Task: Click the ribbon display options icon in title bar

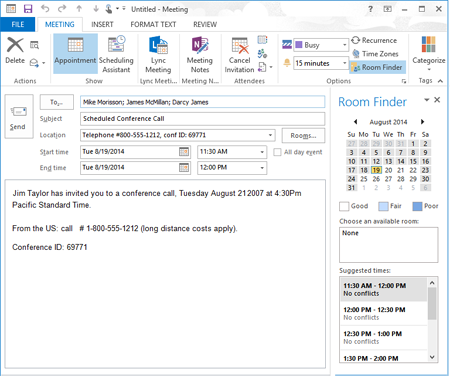Action: [x=387, y=9]
